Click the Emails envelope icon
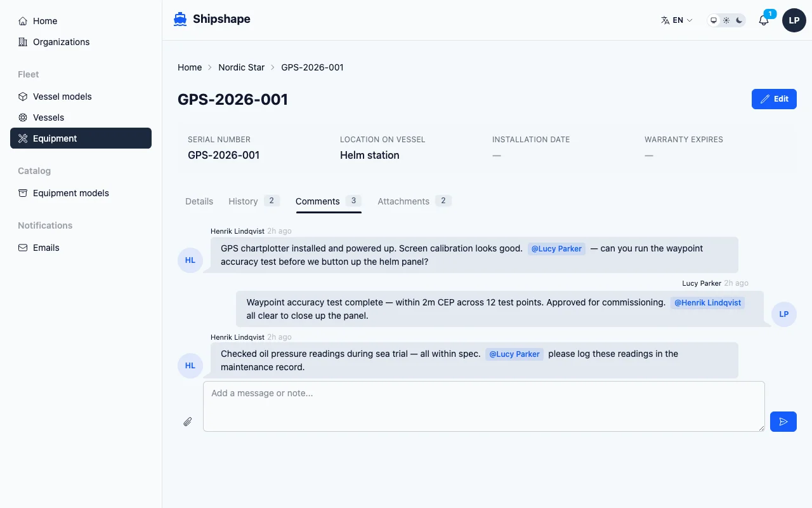Image resolution: width=812 pixels, height=508 pixels. [x=23, y=248]
